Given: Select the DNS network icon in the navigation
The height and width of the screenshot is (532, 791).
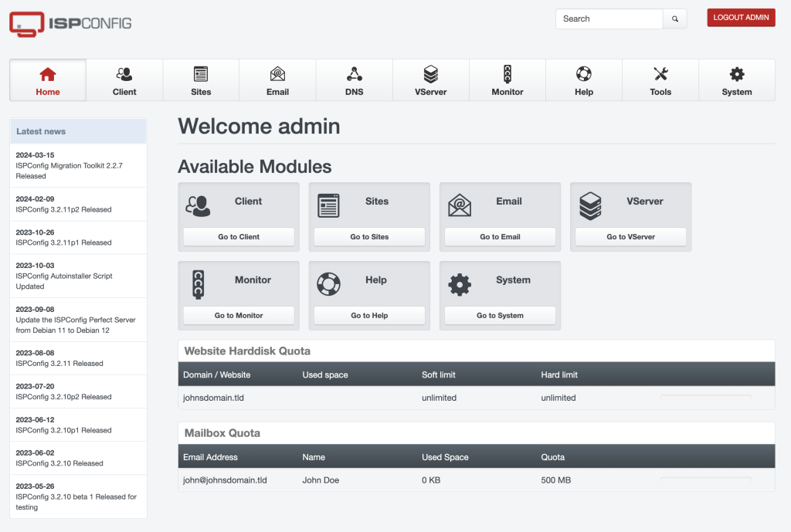Looking at the screenshot, I should click(354, 74).
